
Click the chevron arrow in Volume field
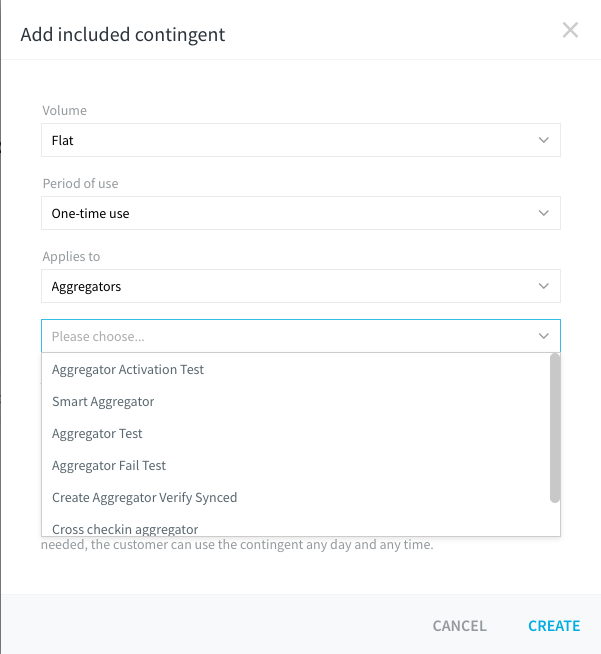(x=543, y=140)
